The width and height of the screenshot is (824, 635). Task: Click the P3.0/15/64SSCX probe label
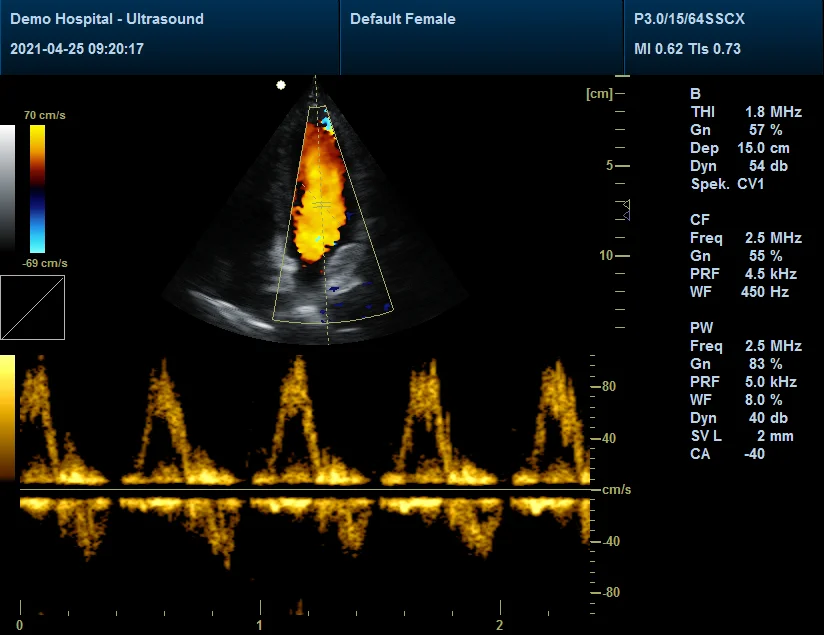coord(689,19)
